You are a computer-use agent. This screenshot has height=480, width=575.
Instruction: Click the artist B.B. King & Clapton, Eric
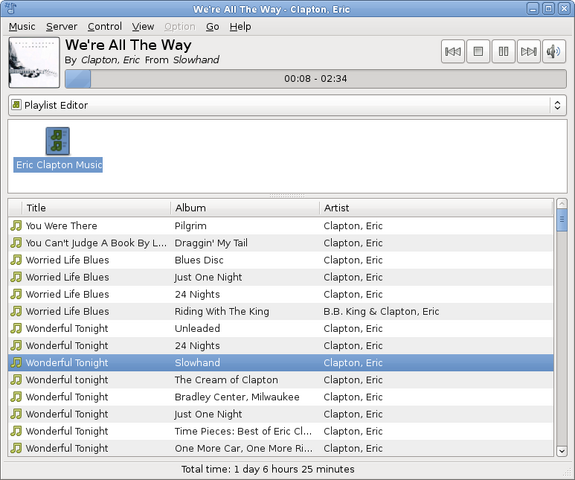[x=381, y=311]
